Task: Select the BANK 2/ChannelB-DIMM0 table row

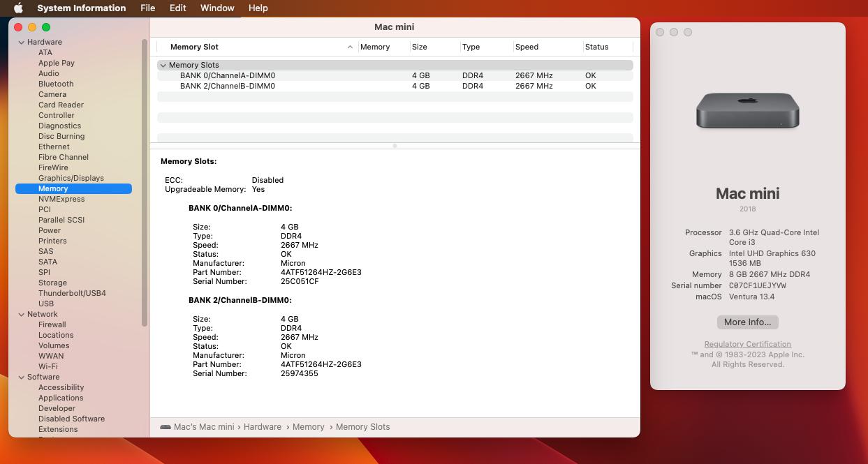Action: 395,86
